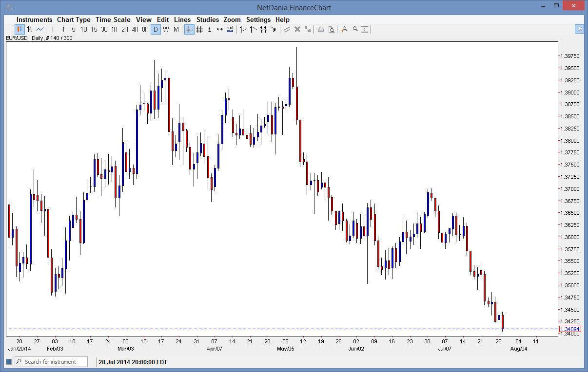Open print preview icon
Screen dimensions: 588x372
331,29
